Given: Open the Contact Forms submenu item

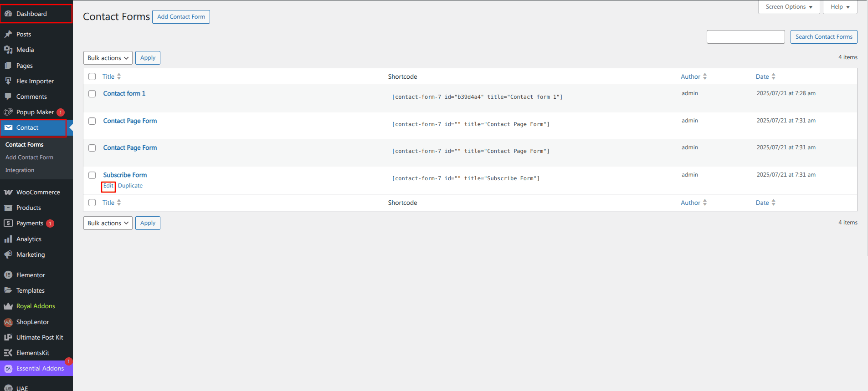Looking at the screenshot, I should [x=25, y=145].
